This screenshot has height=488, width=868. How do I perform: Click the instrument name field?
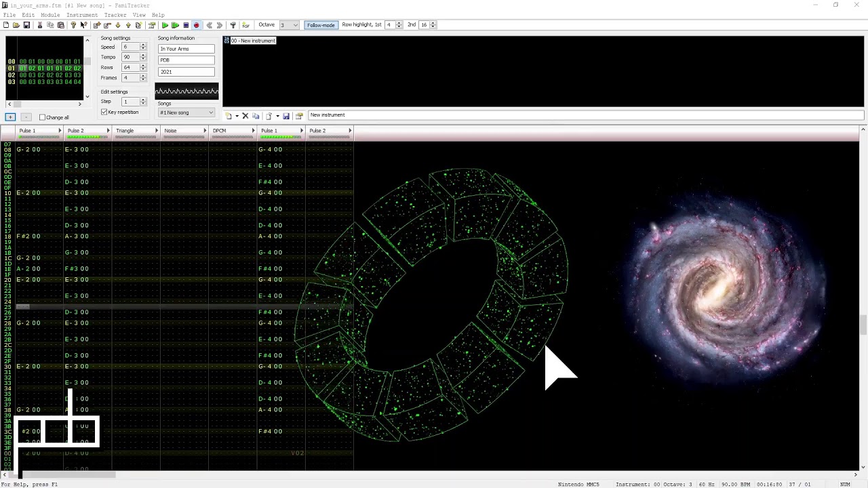coord(586,115)
